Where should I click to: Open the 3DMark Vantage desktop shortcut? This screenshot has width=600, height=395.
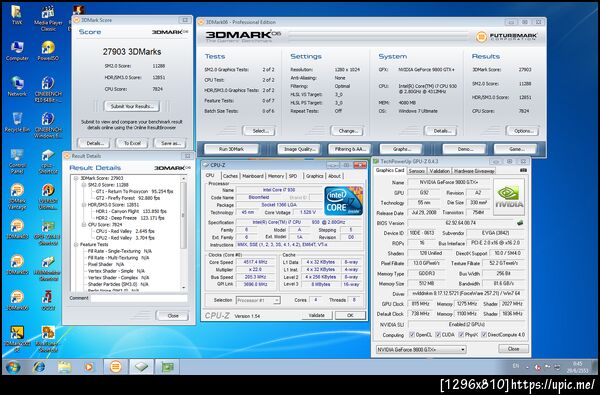[x=17, y=196]
